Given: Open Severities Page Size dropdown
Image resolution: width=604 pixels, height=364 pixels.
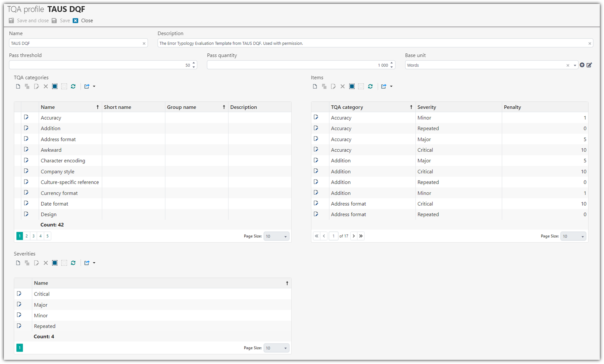Looking at the screenshot, I should pyautogui.click(x=276, y=348).
